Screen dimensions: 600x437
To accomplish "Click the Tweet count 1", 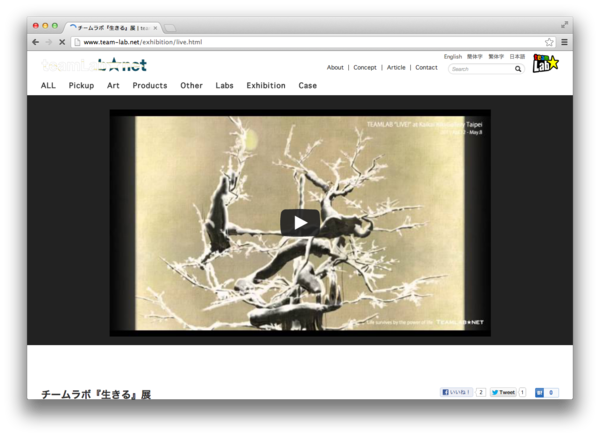I will pyautogui.click(x=522, y=392).
